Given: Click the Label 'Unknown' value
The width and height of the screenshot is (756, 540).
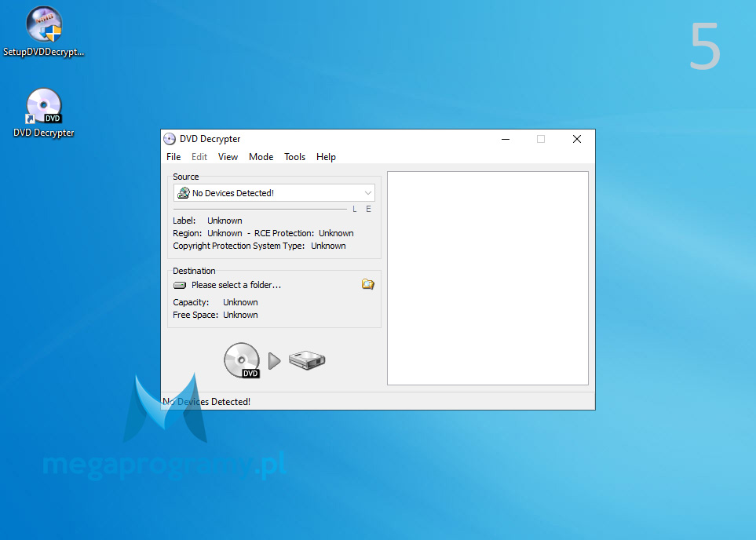Looking at the screenshot, I should 225,221.
